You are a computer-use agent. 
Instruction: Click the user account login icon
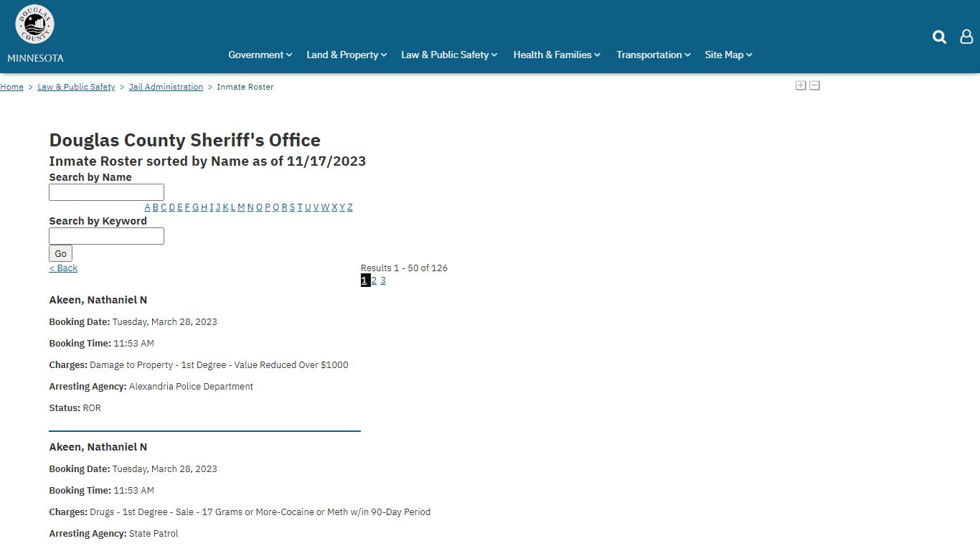966,37
